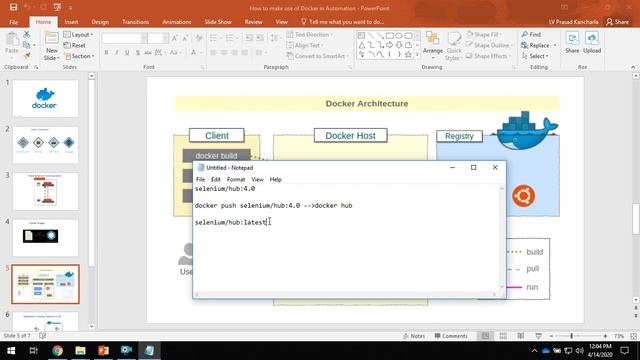640x360 pixels.
Task: Switch to the Insert ribbon tab
Action: [x=71, y=22]
